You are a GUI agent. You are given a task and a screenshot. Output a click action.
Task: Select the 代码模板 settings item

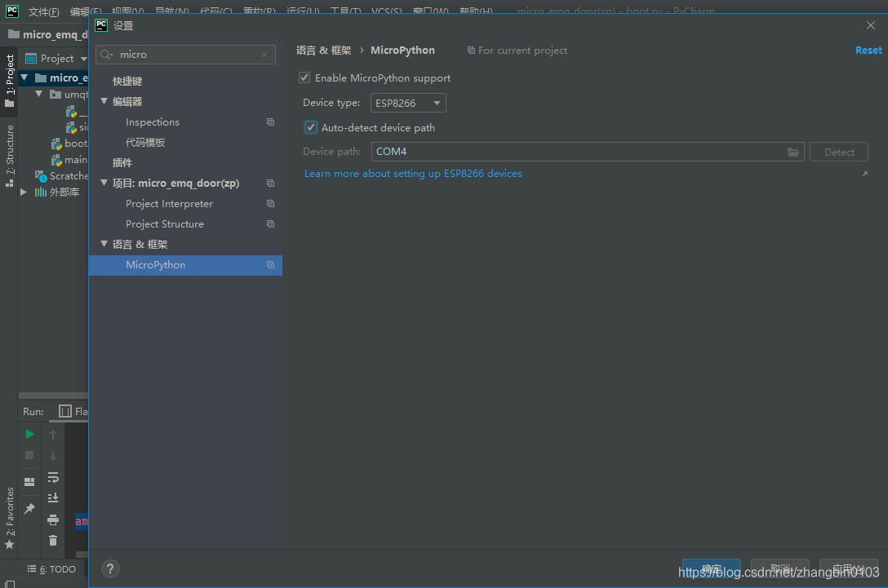(x=145, y=143)
